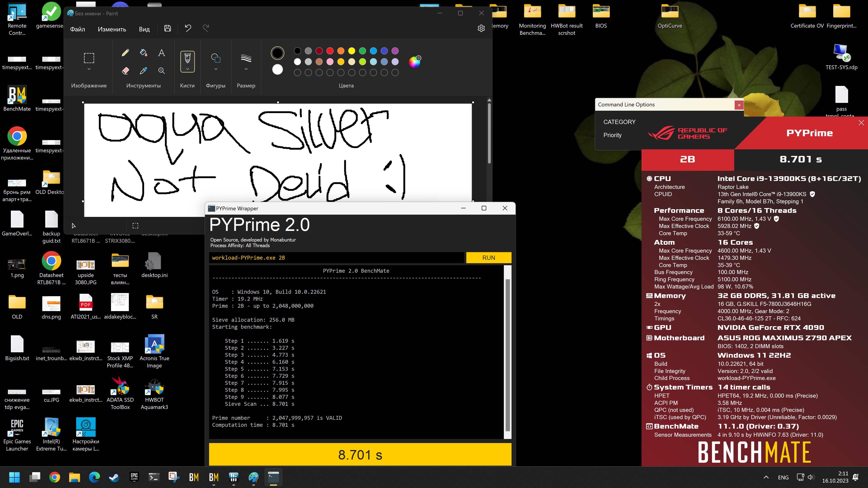Click RUN button in PYPrime Wrapper
The height and width of the screenshot is (488, 868).
tap(488, 258)
